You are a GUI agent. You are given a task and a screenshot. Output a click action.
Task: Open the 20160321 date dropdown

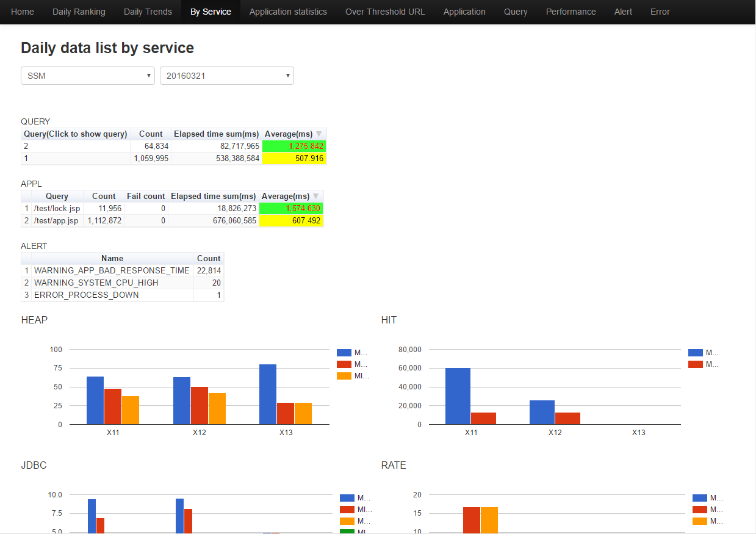click(x=227, y=76)
